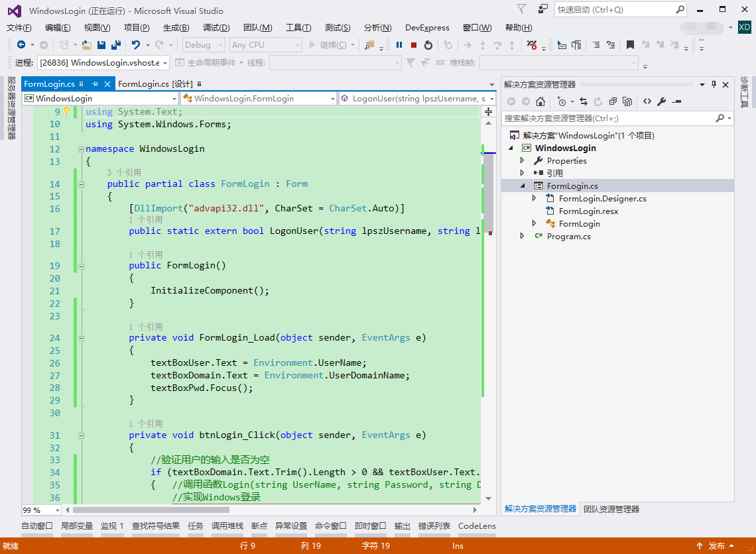756x554 pixels.
Task: Switch to the FormLogin.cs [设计] designer tab
Action: 155,83
